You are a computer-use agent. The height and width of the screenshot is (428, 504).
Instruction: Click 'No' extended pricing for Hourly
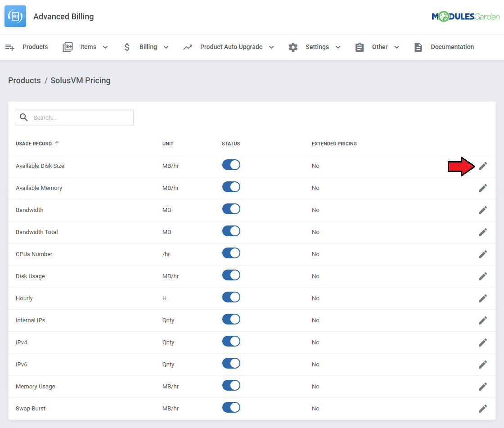[x=315, y=298]
